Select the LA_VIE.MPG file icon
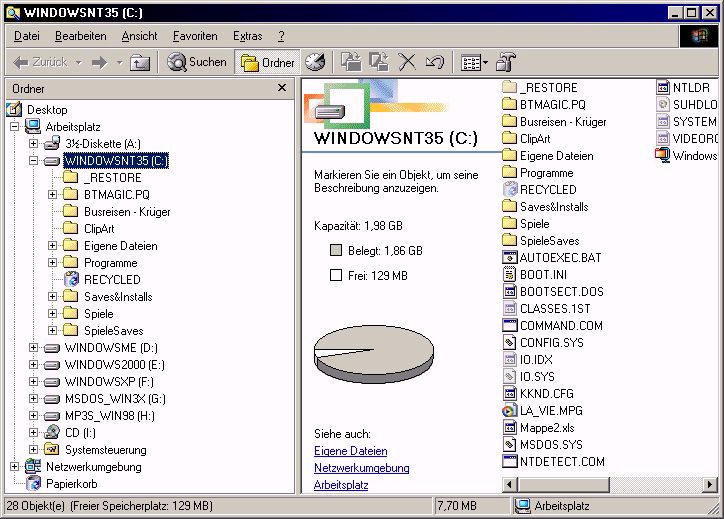Screen dimensions: 724x519 pyautogui.click(x=510, y=410)
